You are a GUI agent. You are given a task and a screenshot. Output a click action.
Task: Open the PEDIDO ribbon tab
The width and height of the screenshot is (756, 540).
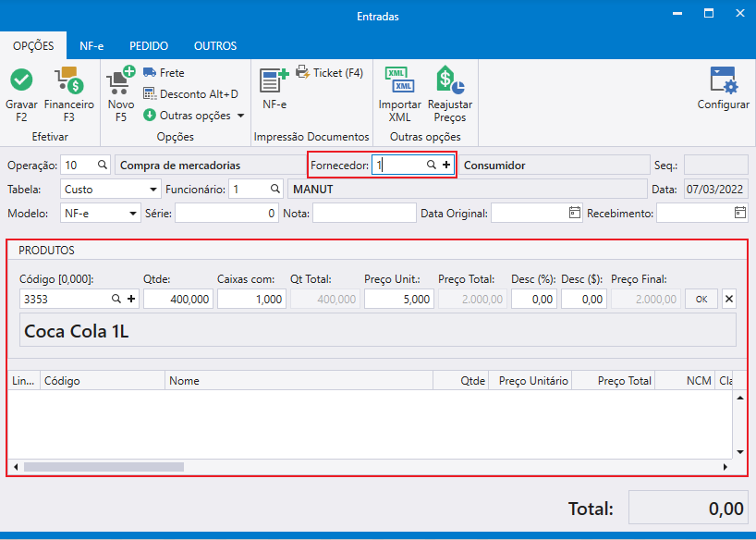(x=149, y=46)
